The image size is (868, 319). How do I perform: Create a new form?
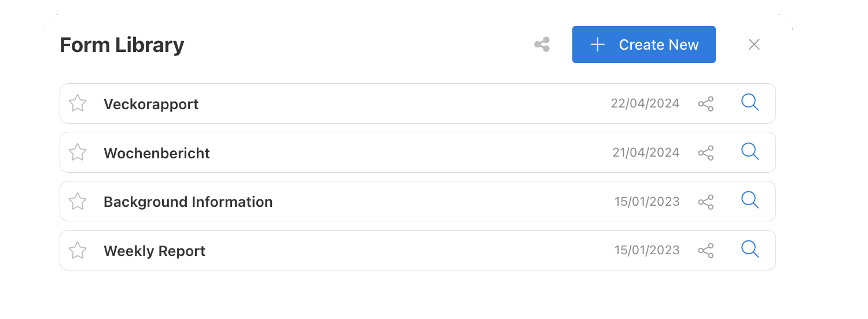(644, 44)
